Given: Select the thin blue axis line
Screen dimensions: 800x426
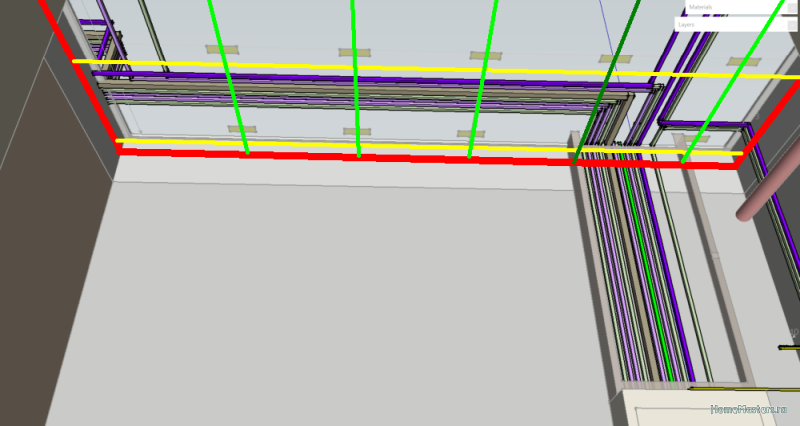Looking at the screenshot, I should point(603,30).
